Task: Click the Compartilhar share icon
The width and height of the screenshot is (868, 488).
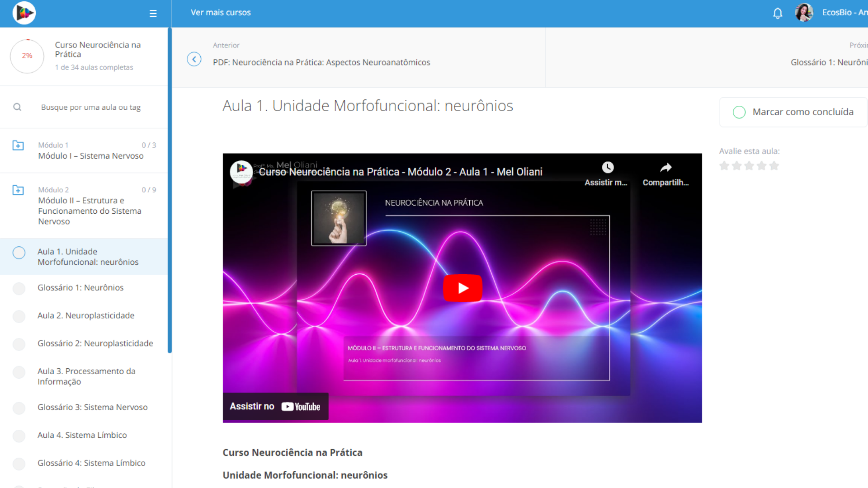Action: 666,168
